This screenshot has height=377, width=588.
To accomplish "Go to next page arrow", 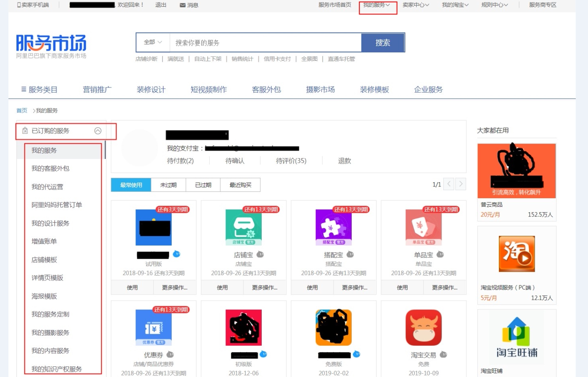I will click(x=461, y=184).
